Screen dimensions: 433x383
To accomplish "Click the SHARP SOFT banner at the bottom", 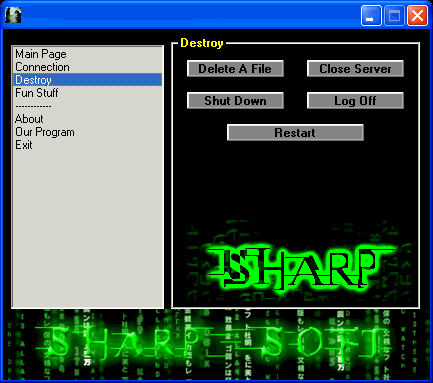I will point(217,345).
